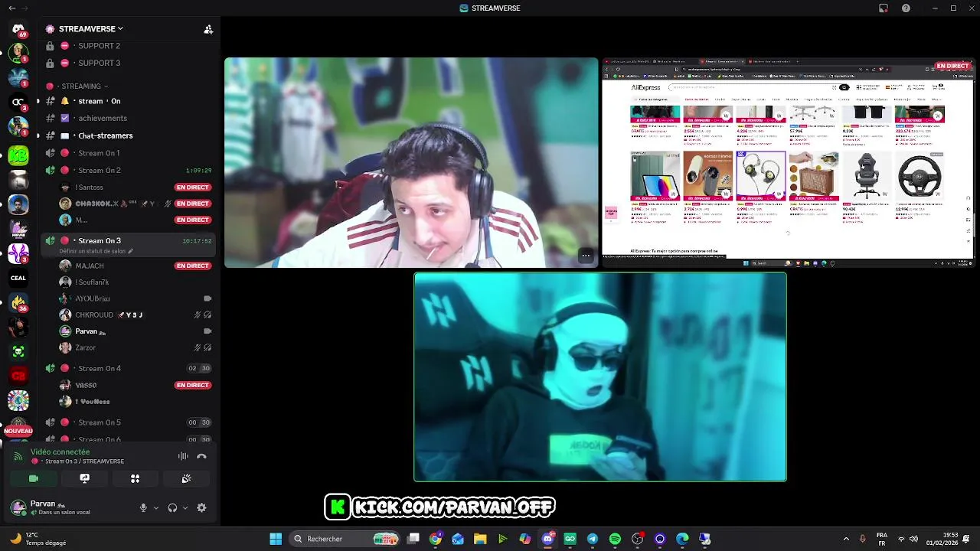Join the Stream On 4 voice channel
Viewport: 980px width, 551px height.
coord(127,368)
